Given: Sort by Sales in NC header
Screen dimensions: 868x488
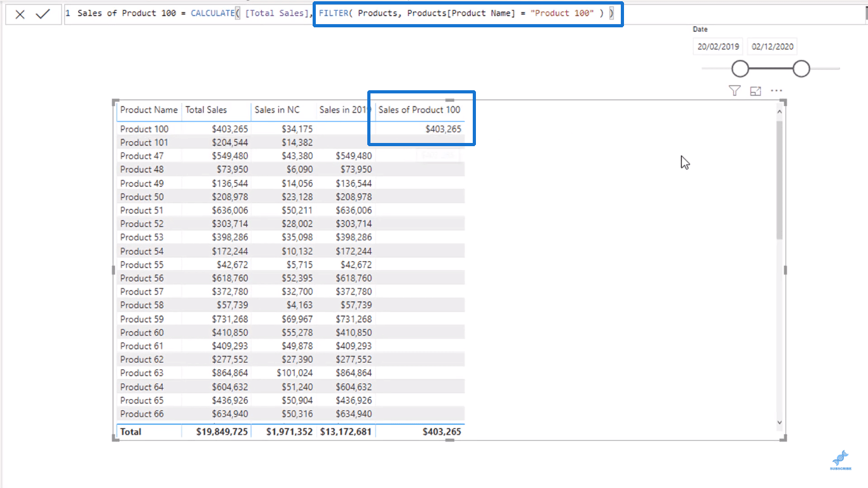Looking at the screenshot, I should pyautogui.click(x=277, y=109).
